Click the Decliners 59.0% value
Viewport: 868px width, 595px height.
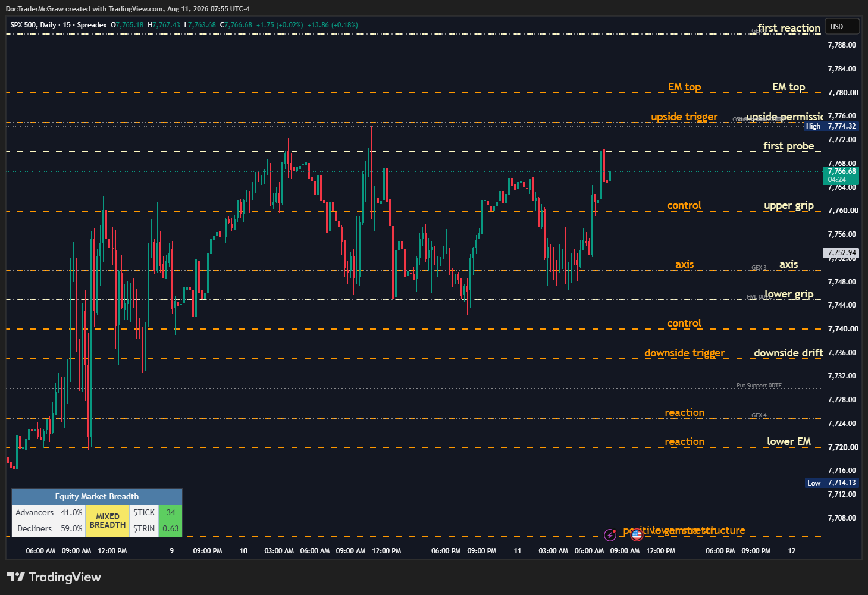[x=71, y=528]
